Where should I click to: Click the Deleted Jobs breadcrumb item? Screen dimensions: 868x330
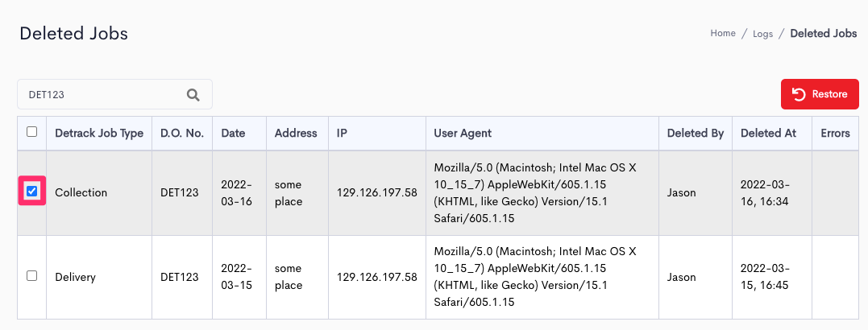[823, 33]
